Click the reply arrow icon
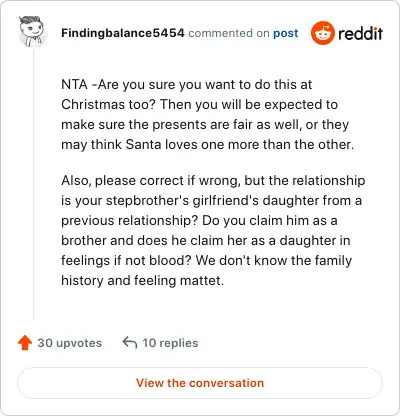The width and height of the screenshot is (400, 416). (x=130, y=342)
